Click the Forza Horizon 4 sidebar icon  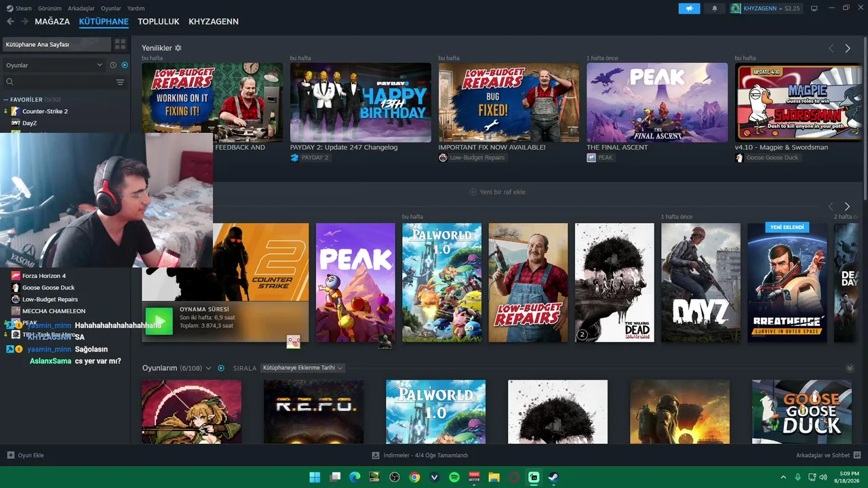click(16, 276)
